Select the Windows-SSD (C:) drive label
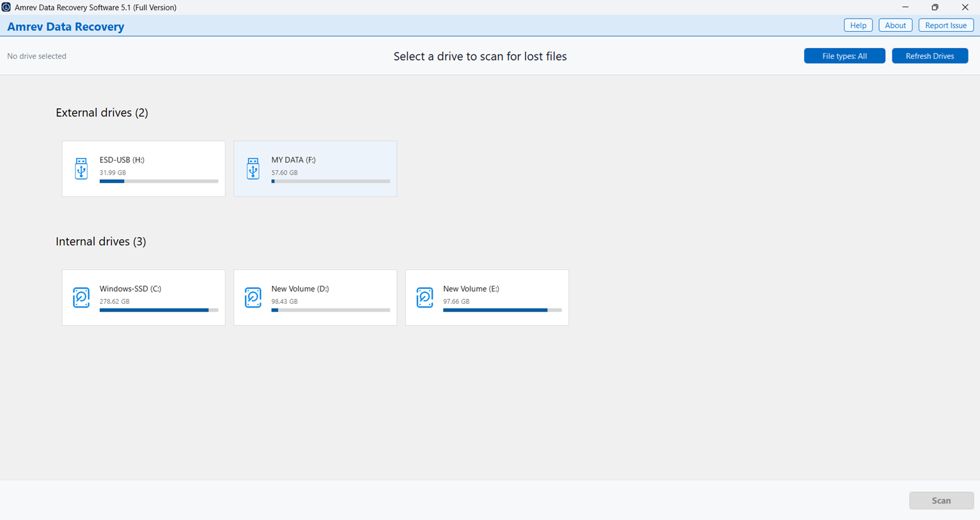The image size is (980, 520). coord(130,288)
